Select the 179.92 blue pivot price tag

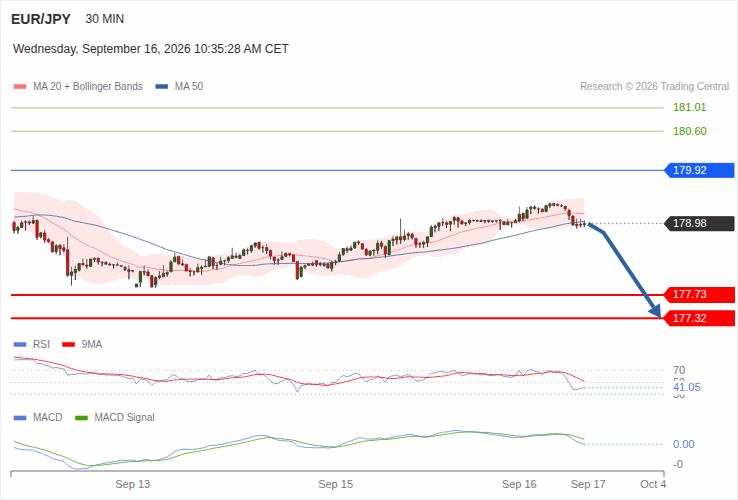tap(699, 170)
